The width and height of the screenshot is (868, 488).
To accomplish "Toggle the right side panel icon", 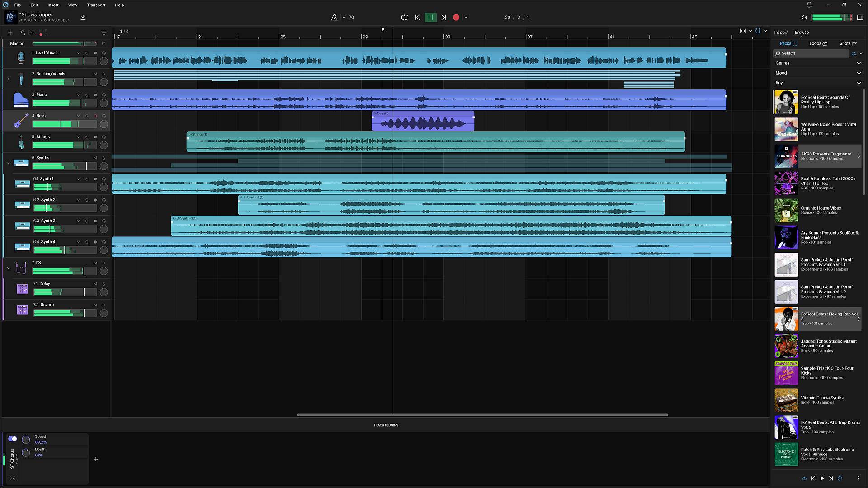I will click(860, 17).
